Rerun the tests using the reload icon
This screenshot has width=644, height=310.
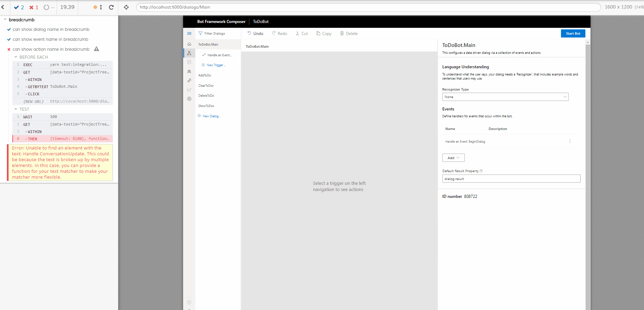point(112,7)
